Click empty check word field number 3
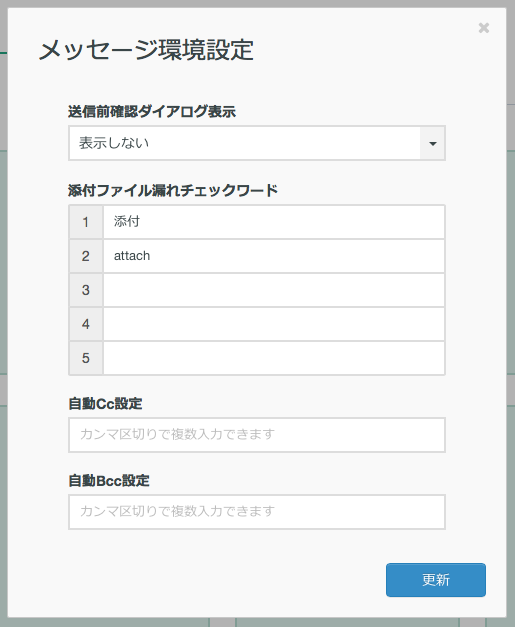Image resolution: width=515 pixels, height=627 pixels. [274, 290]
